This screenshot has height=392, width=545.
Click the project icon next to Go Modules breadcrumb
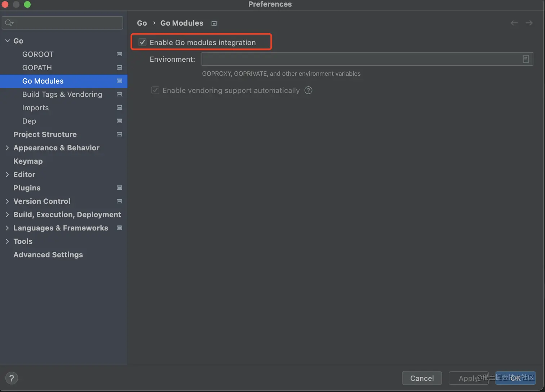[214, 23]
